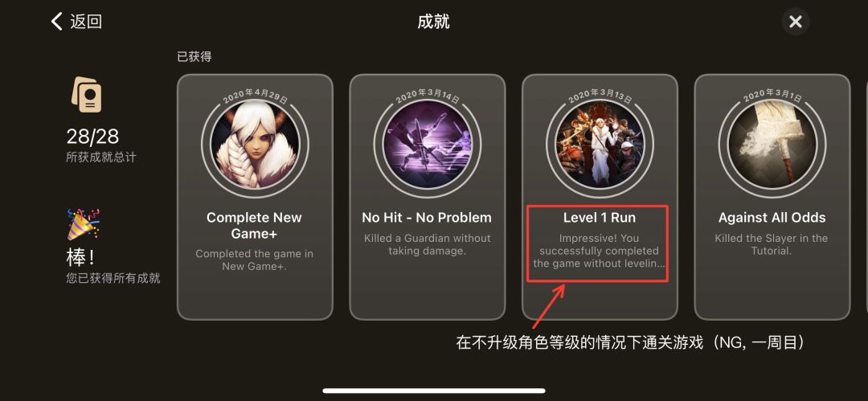
Task: Tap Killed a Guardian description text
Action: point(427,244)
